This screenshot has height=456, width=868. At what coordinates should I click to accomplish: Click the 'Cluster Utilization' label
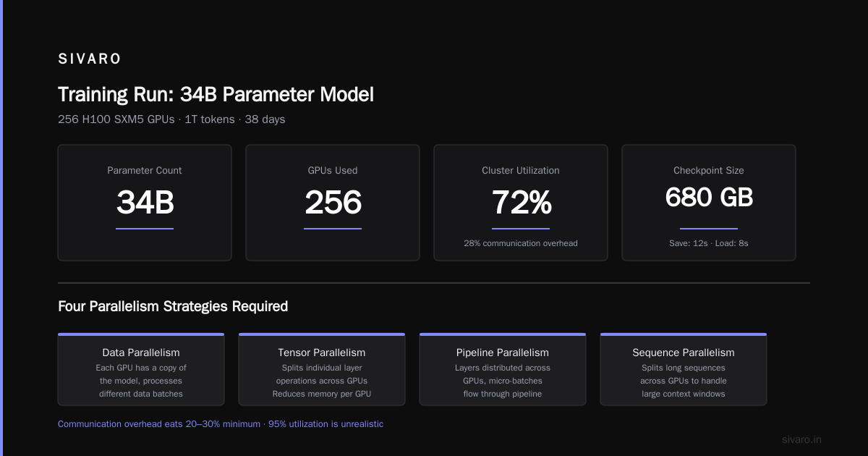pyautogui.click(x=521, y=171)
